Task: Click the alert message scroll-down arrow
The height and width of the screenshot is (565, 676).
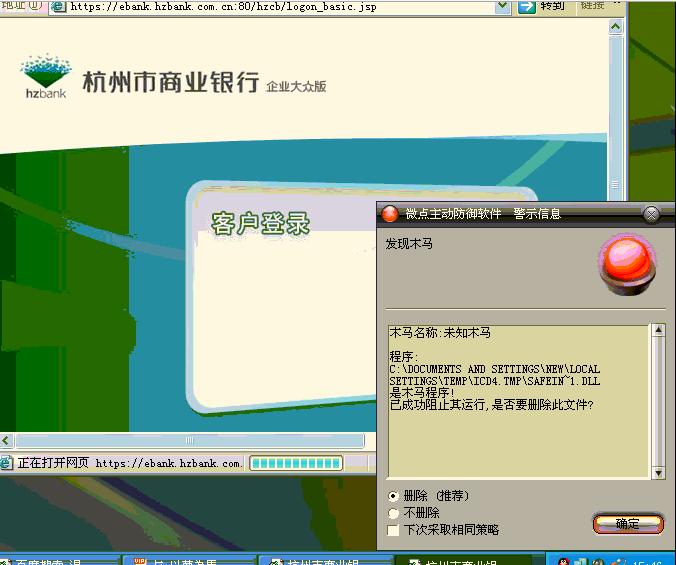Action: click(x=658, y=473)
